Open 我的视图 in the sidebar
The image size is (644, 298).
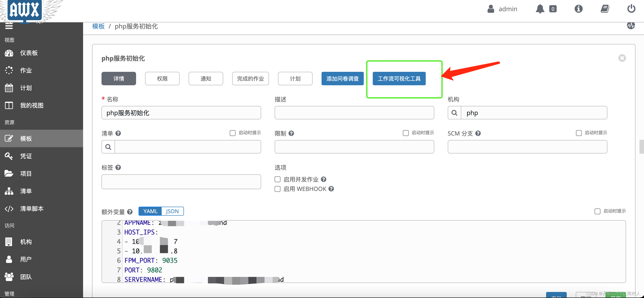click(x=42, y=105)
